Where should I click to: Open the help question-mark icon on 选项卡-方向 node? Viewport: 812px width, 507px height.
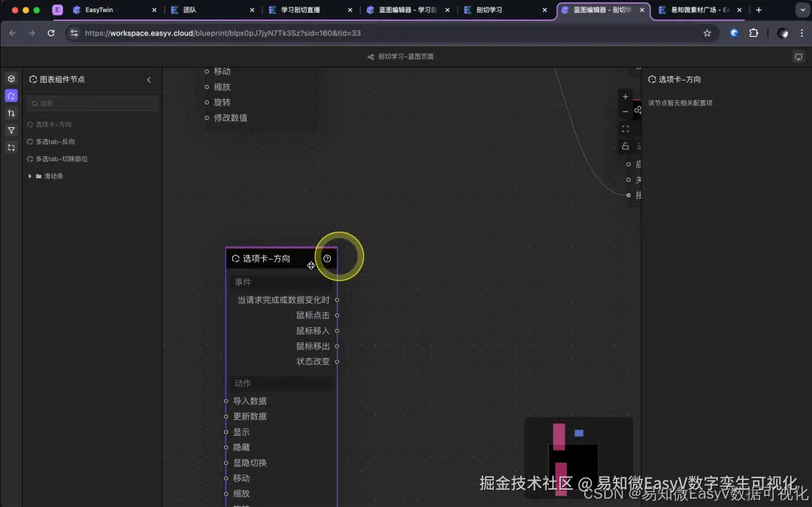pyautogui.click(x=327, y=258)
